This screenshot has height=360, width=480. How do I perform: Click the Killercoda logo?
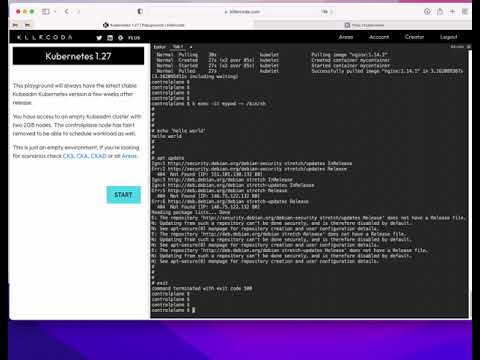(x=45, y=37)
